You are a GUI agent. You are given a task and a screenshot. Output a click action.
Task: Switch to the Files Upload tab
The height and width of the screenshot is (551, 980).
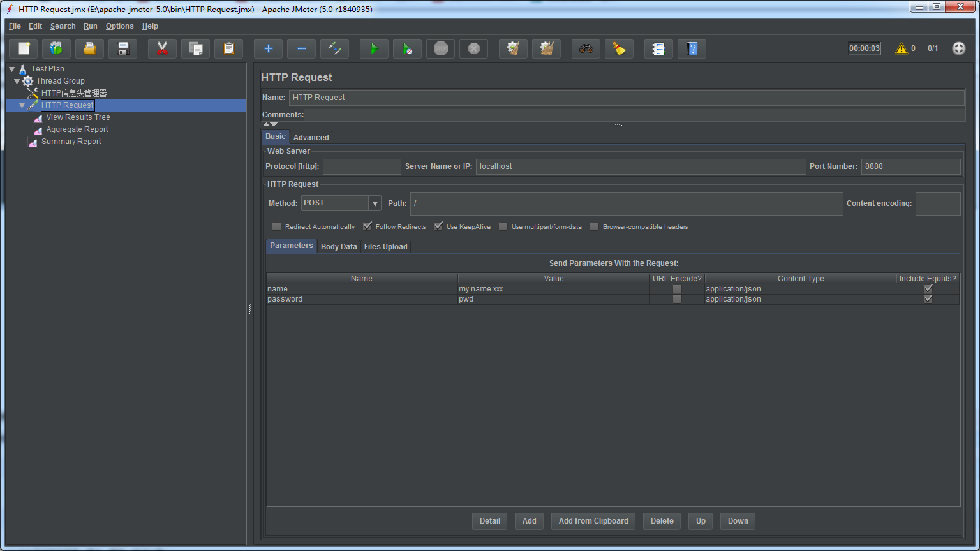[386, 247]
